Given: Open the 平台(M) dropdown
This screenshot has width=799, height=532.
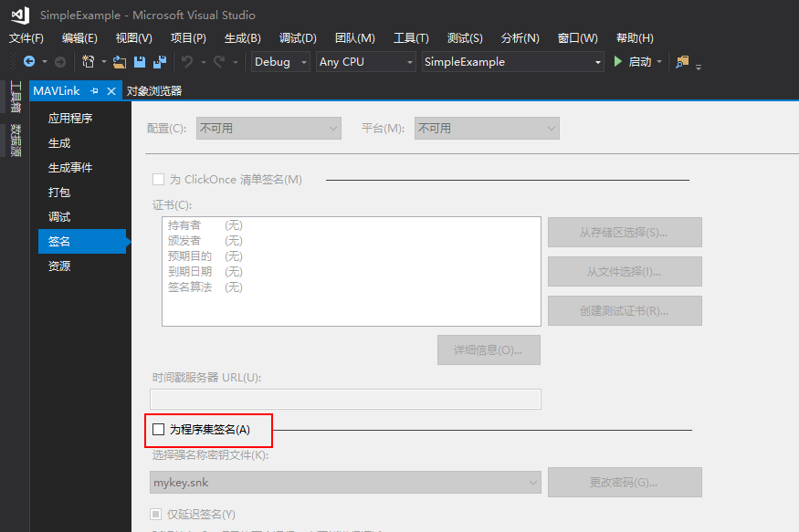Looking at the screenshot, I should tap(487, 129).
